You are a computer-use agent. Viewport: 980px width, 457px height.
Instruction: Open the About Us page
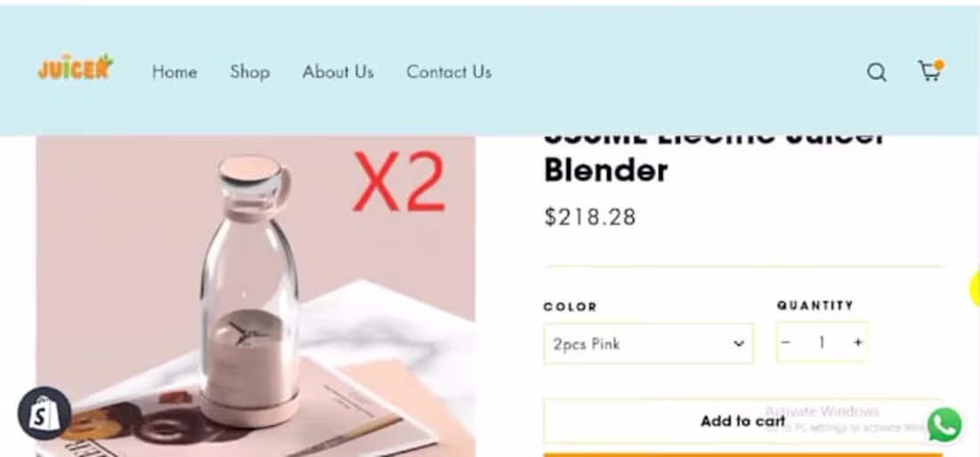(x=339, y=72)
